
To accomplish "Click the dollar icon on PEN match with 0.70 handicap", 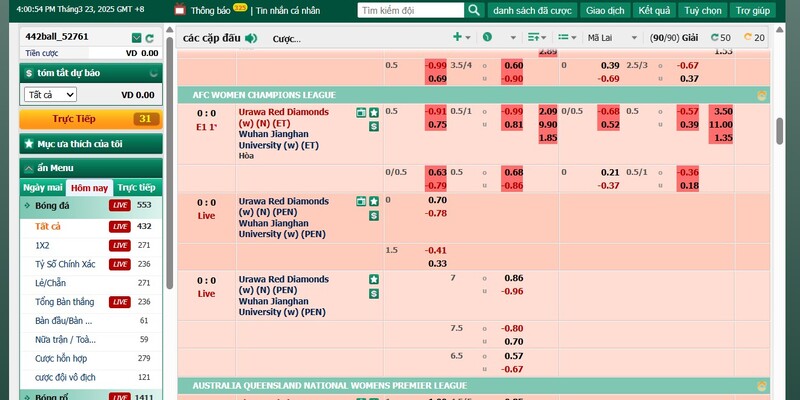I will (374, 216).
